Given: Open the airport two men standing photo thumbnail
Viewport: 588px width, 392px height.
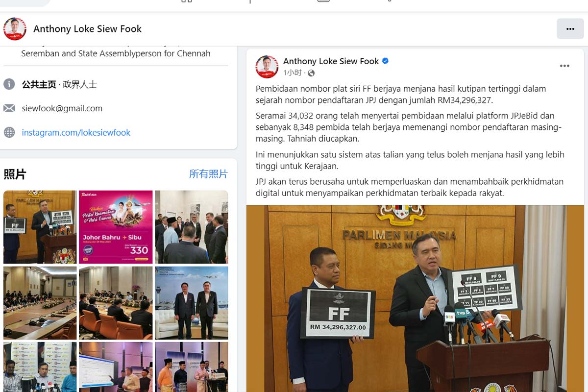Looking at the screenshot, I should [x=192, y=303].
